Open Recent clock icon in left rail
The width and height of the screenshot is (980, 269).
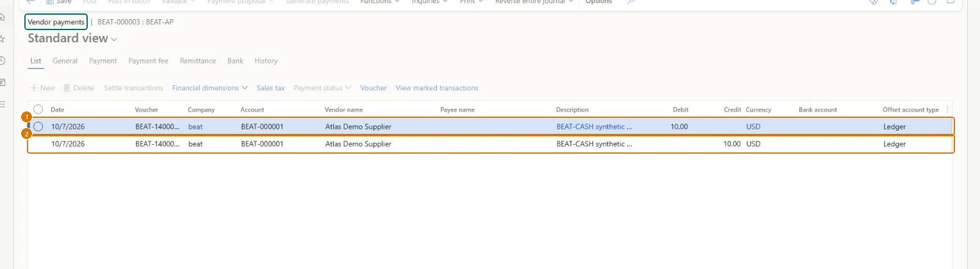click(2, 60)
